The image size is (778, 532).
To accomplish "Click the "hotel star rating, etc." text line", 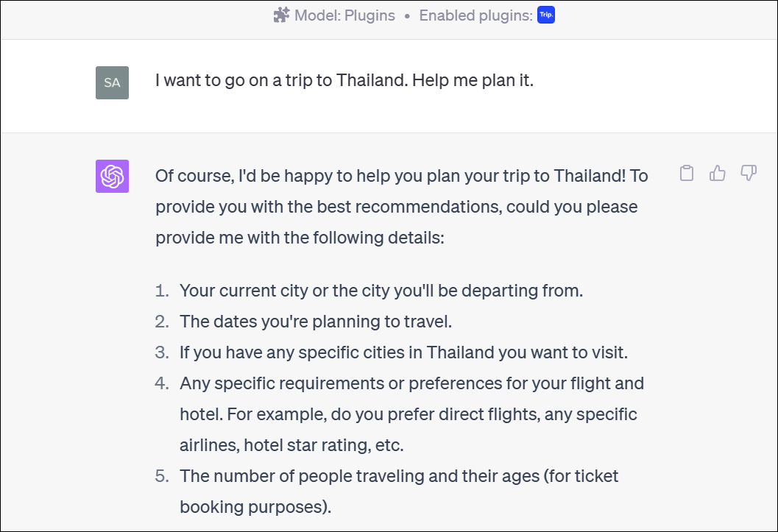I will point(291,445).
